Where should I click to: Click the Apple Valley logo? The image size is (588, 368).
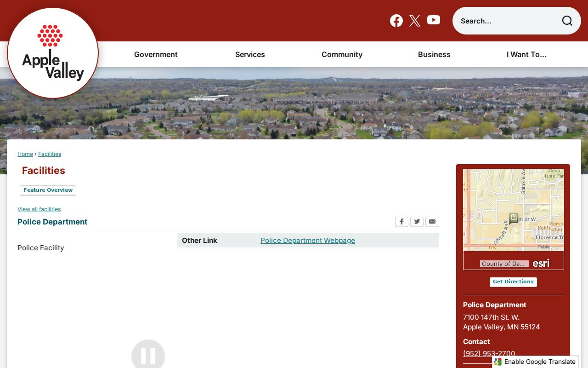(53, 53)
